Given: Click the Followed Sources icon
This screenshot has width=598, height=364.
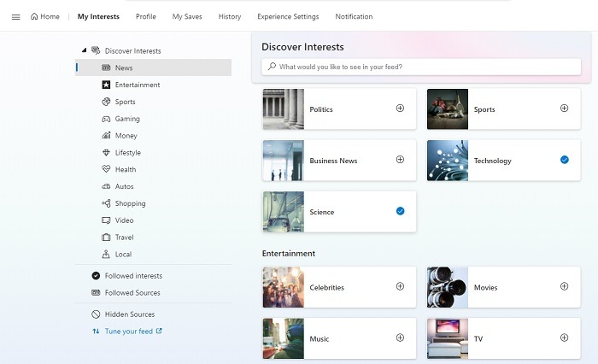Looking at the screenshot, I should 96,292.
